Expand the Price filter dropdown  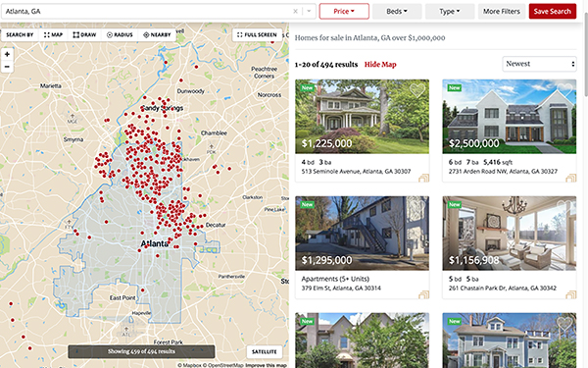(344, 11)
